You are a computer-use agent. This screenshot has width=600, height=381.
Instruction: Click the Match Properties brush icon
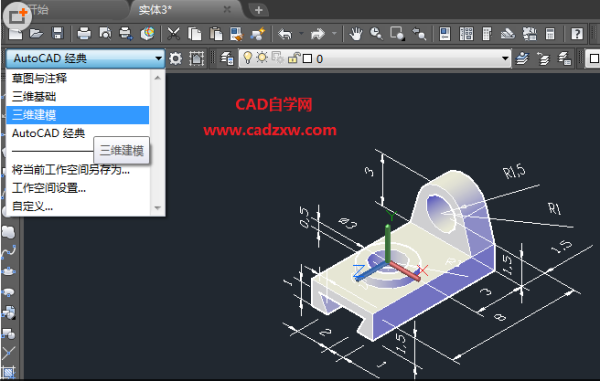(x=236, y=34)
